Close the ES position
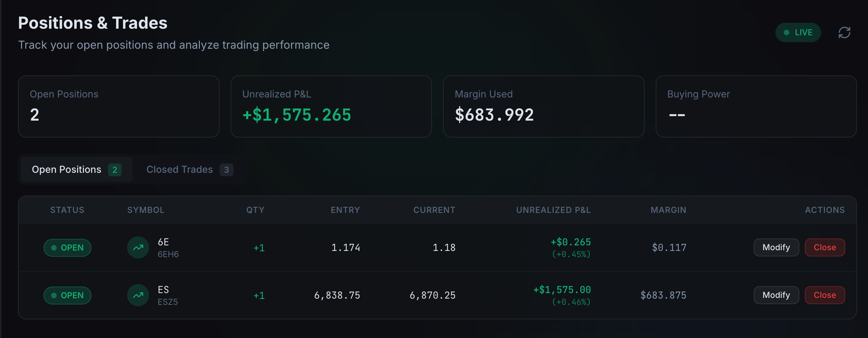 [x=825, y=295]
